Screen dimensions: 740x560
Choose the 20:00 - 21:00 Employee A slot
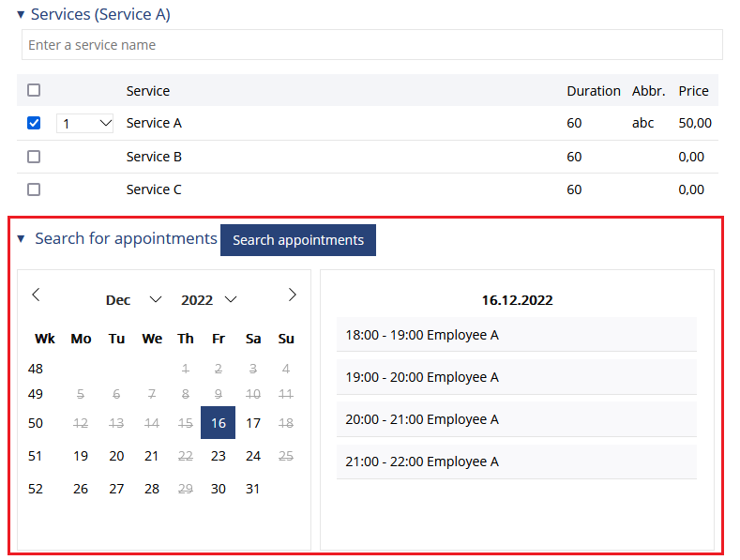click(x=517, y=418)
